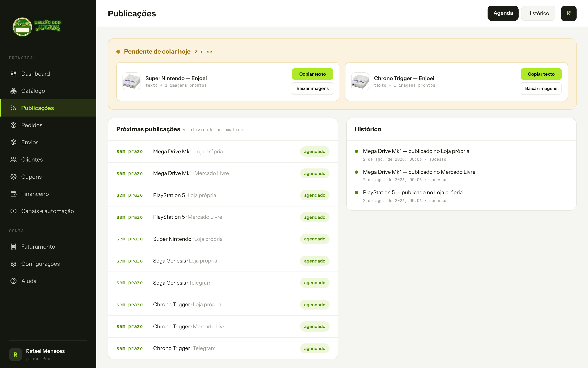The height and width of the screenshot is (368, 588).
Task: Click the Faturamento receipt icon
Action: tap(13, 247)
